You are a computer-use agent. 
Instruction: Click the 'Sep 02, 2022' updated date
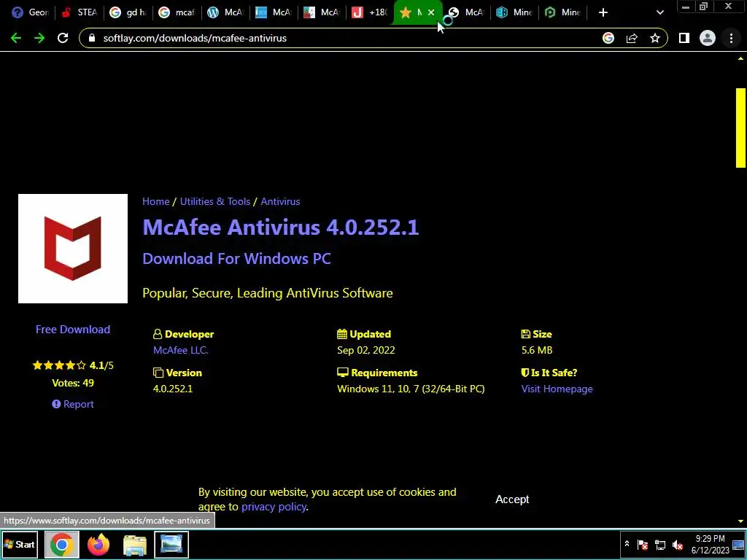[x=366, y=350]
